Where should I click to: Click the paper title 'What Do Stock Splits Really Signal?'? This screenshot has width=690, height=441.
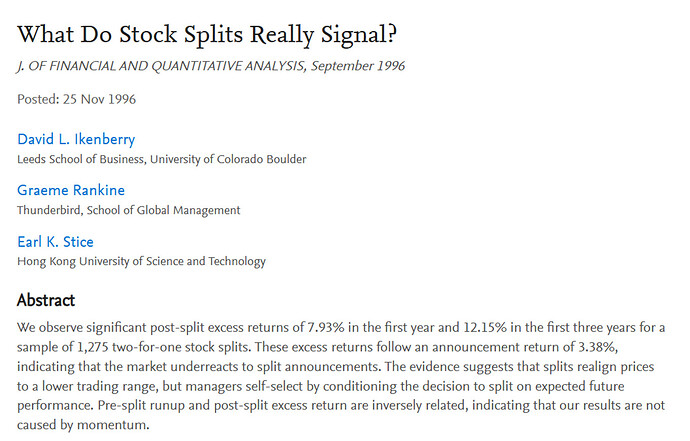[x=207, y=34]
